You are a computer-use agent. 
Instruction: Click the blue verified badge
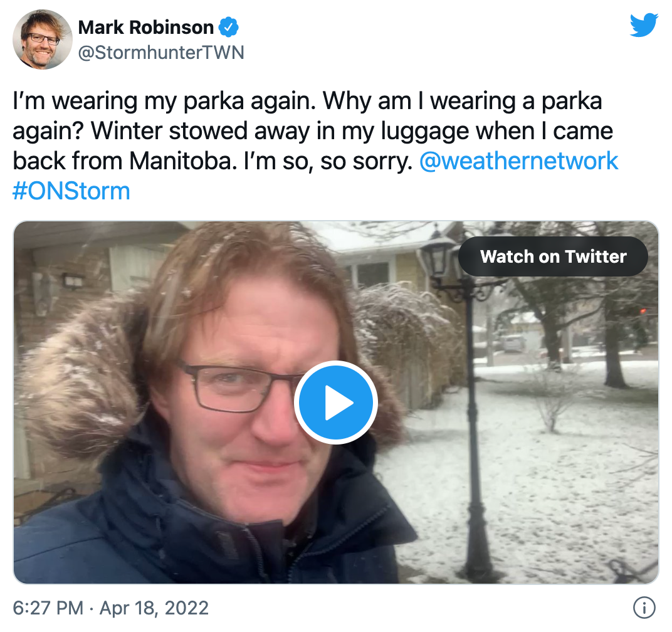click(228, 28)
